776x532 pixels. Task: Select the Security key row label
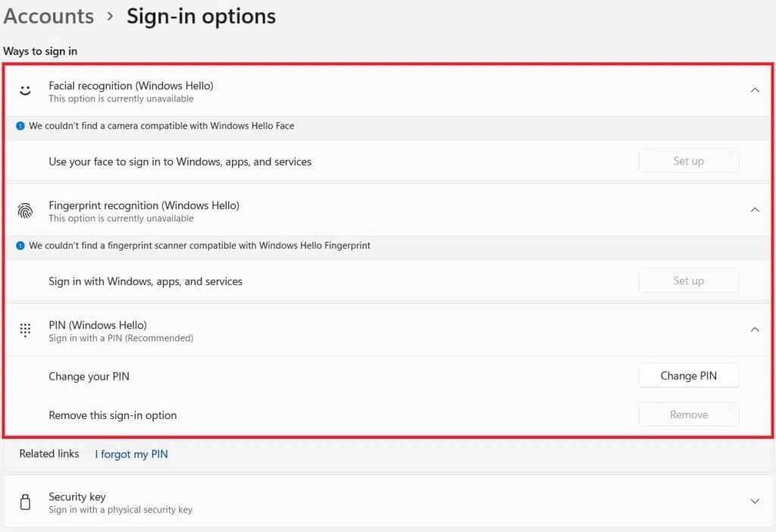coord(77,497)
